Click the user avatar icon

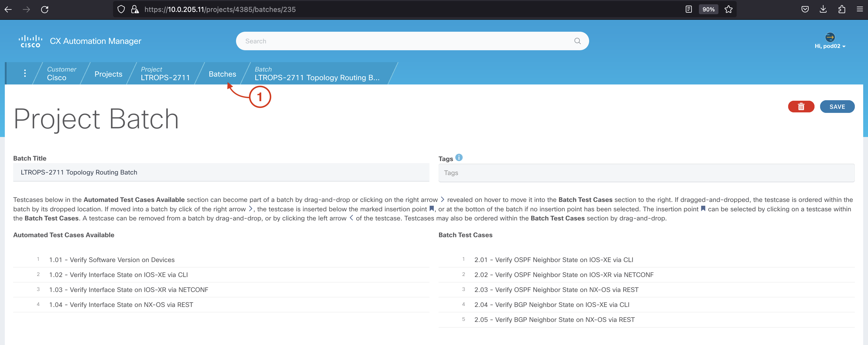(830, 37)
